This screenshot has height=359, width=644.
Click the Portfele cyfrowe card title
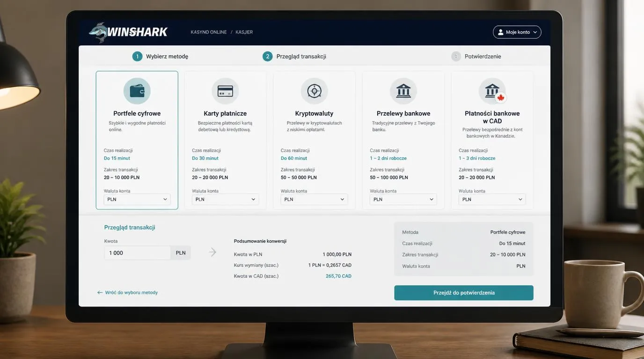137,114
